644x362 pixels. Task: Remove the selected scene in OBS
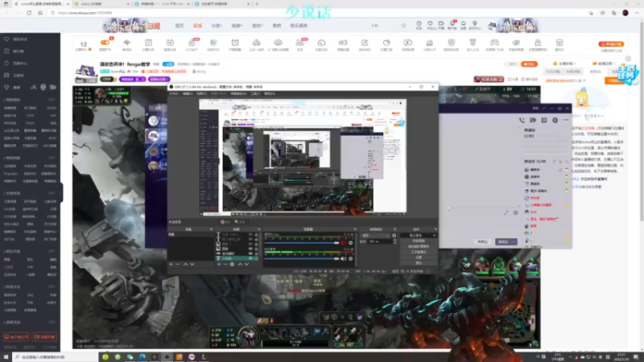tap(178, 265)
